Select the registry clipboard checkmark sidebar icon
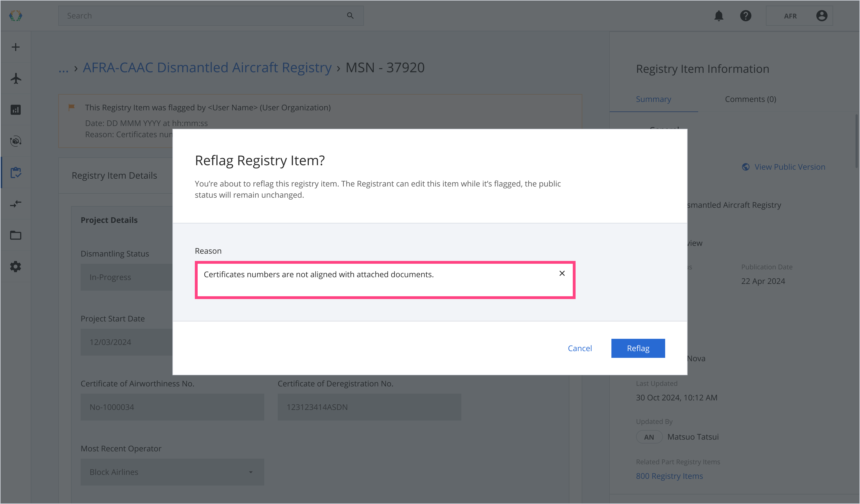This screenshot has width=860, height=504. pos(16,173)
